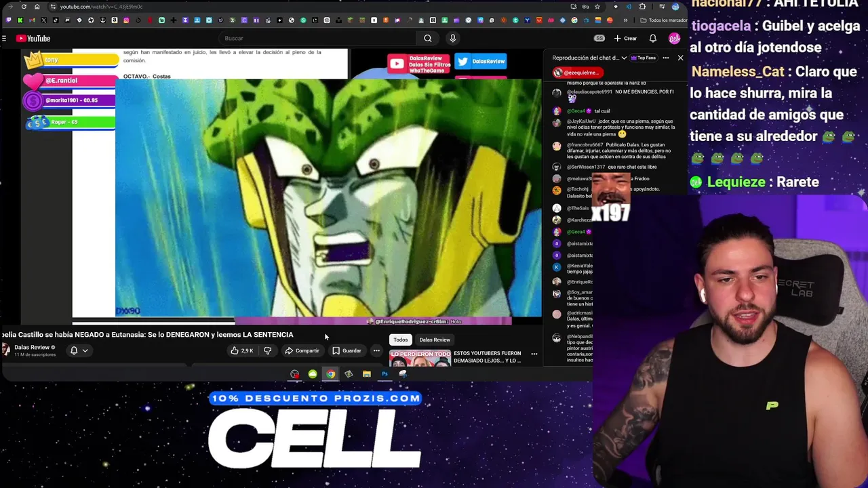Viewport: 868px width, 488px height.
Task: Click the 11 M de suscriptores text
Action: pyautogui.click(x=35, y=354)
